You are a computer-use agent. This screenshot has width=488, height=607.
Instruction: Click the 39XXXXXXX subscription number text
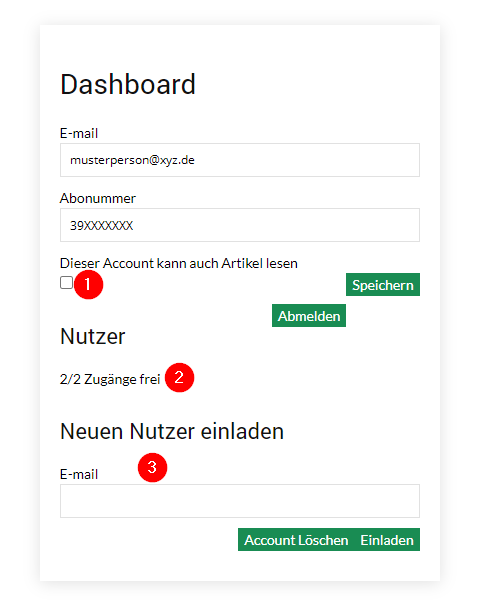[101, 225]
